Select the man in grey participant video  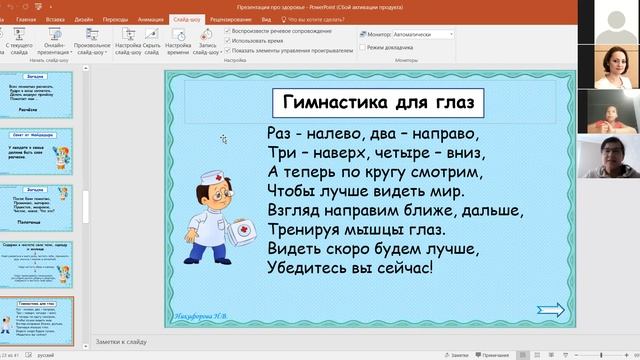609,156
